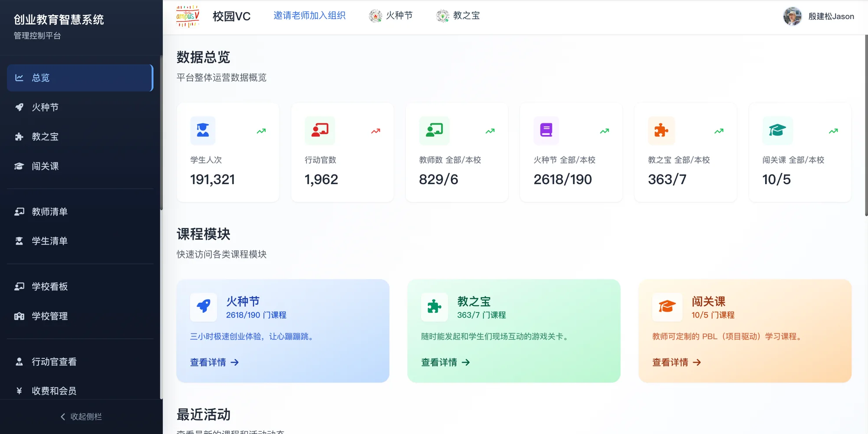Image resolution: width=868 pixels, height=434 pixels.
Task: Click 邀请老师加入组织 link
Action: click(x=309, y=16)
